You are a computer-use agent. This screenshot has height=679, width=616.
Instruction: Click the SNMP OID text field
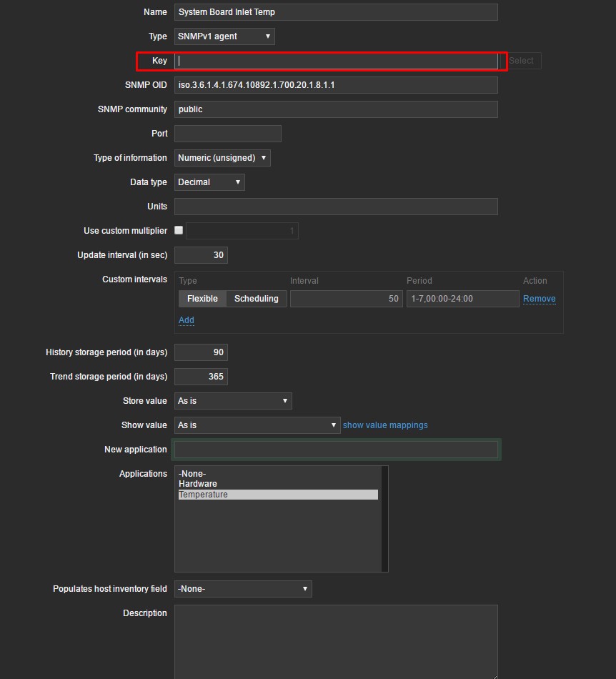coord(336,85)
